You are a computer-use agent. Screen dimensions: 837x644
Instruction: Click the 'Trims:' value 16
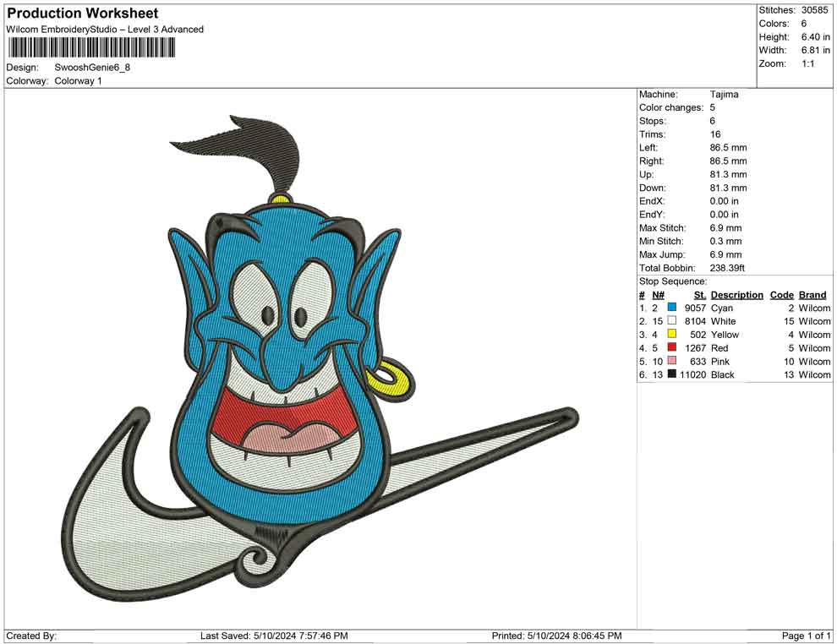(715, 134)
